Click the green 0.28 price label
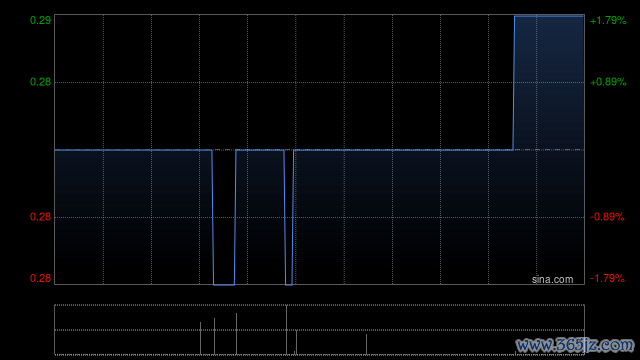Image resolution: width=640 pixels, height=360 pixels. (x=40, y=82)
